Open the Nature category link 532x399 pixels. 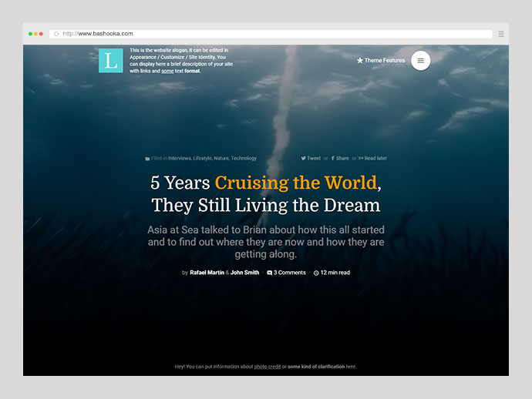221,159
